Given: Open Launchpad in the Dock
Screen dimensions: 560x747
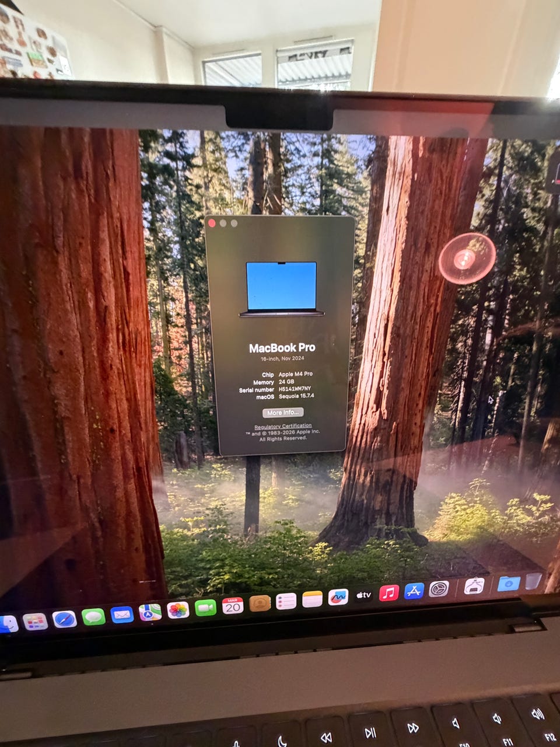Looking at the screenshot, I should [35, 622].
